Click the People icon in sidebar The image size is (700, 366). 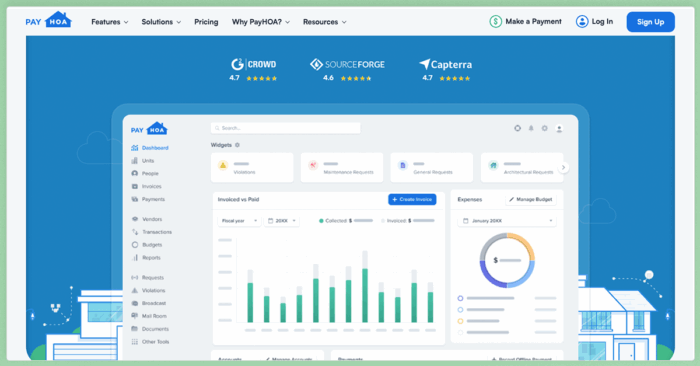134,173
